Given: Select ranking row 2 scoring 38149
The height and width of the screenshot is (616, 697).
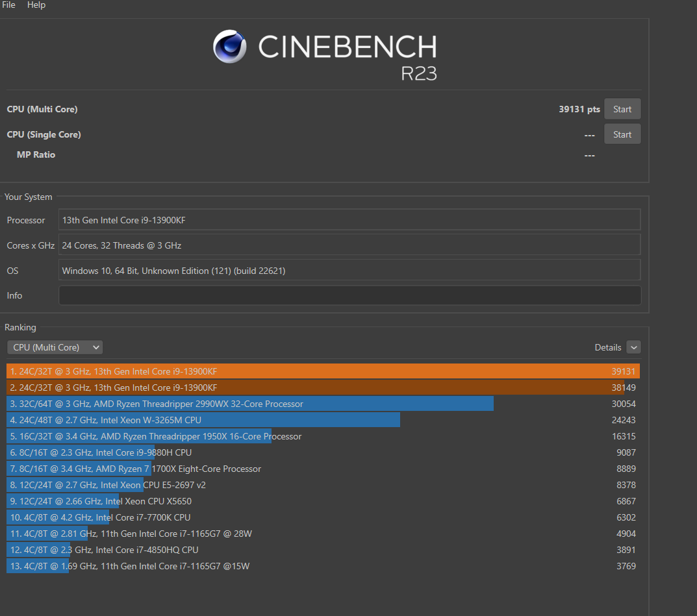Looking at the screenshot, I should pos(323,388).
